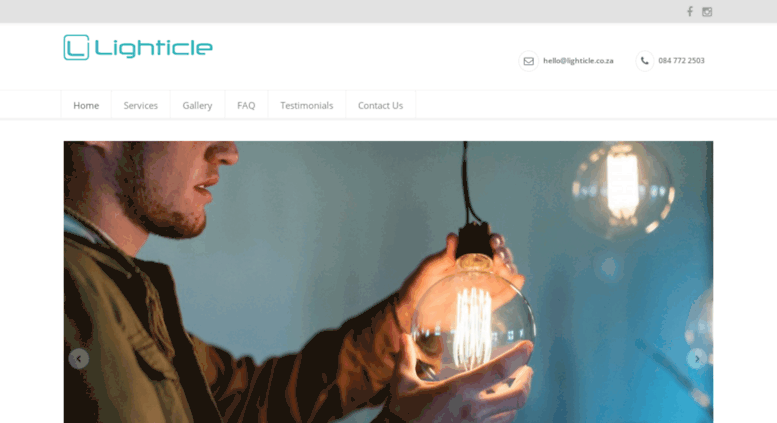Image resolution: width=777 pixels, height=423 pixels.
Task: Open the Testimonials page
Action: pos(307,106)
